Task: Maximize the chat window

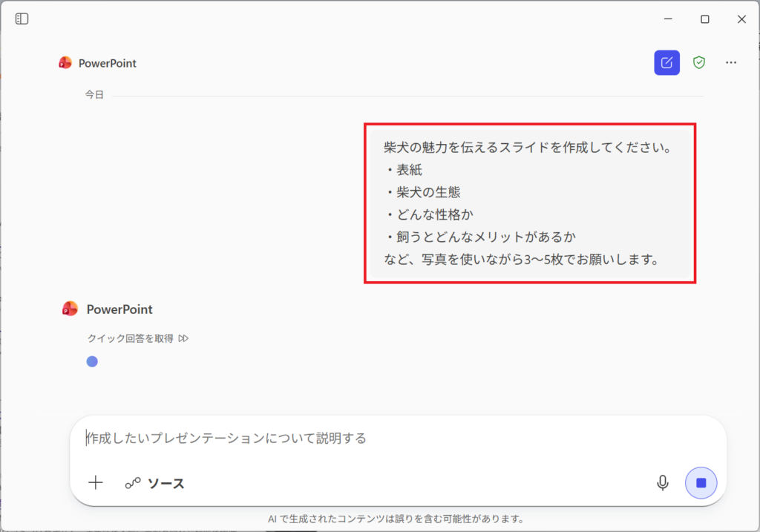Action: 705,19
